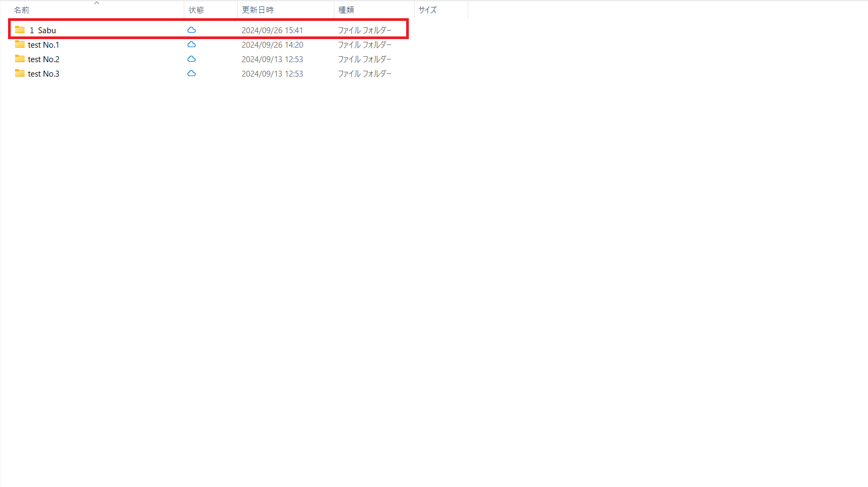
Task: Sort by the 種類 column header
Action: (346, 10)
